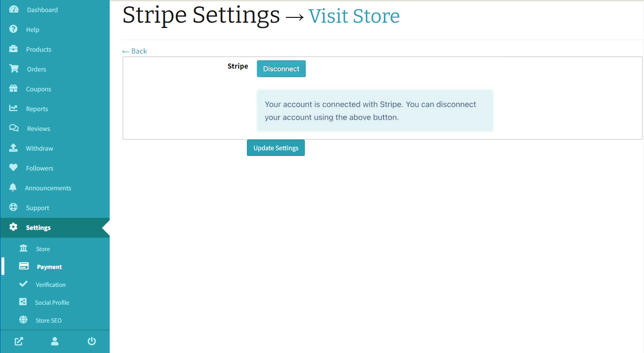Open the Reviews menu item
Screen dimensions: 644x353
(x=38, y=128)
